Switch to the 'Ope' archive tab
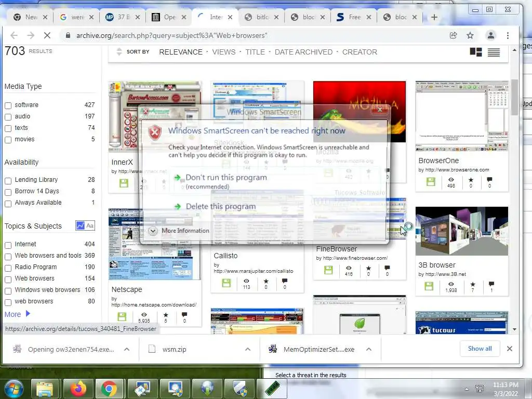 (x=169, y=17)
